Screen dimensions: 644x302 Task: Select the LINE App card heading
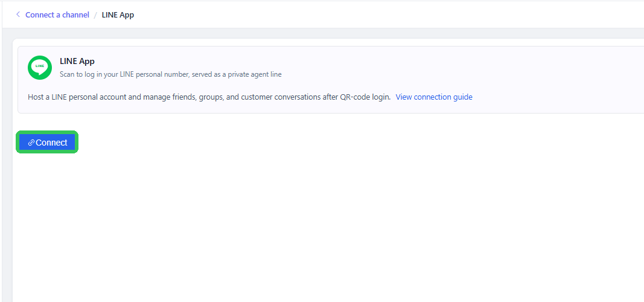(x=77, y=62)
